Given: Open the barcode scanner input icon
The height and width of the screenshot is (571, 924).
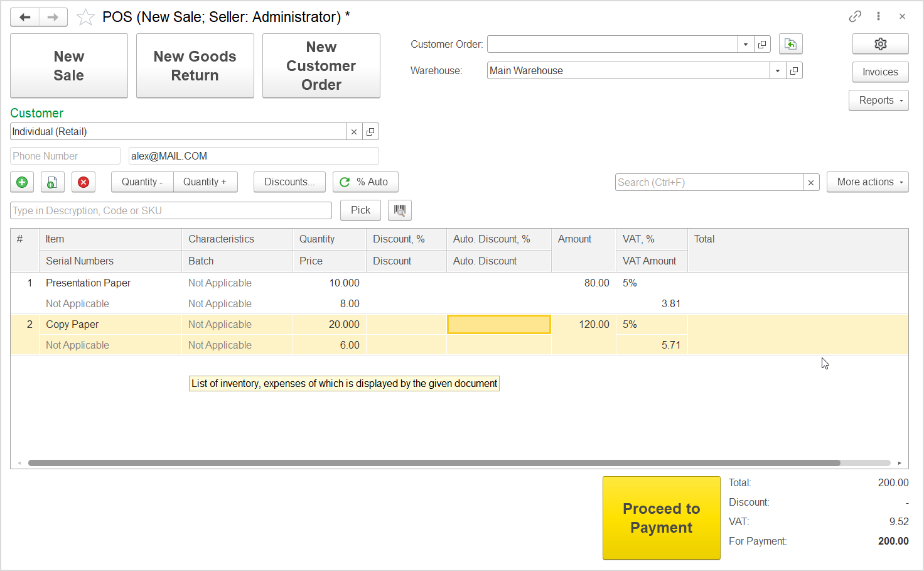Looking at the screenshot, I should 400,210.
